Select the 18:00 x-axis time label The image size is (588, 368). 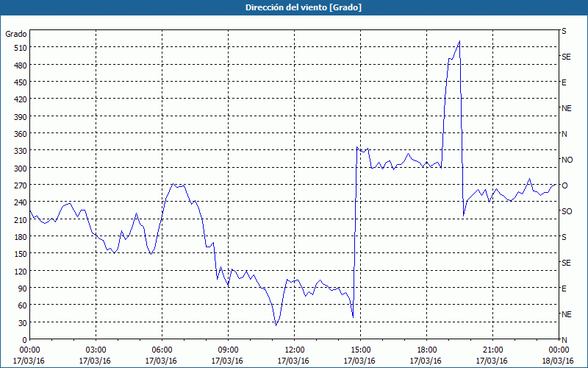point(426,350)
